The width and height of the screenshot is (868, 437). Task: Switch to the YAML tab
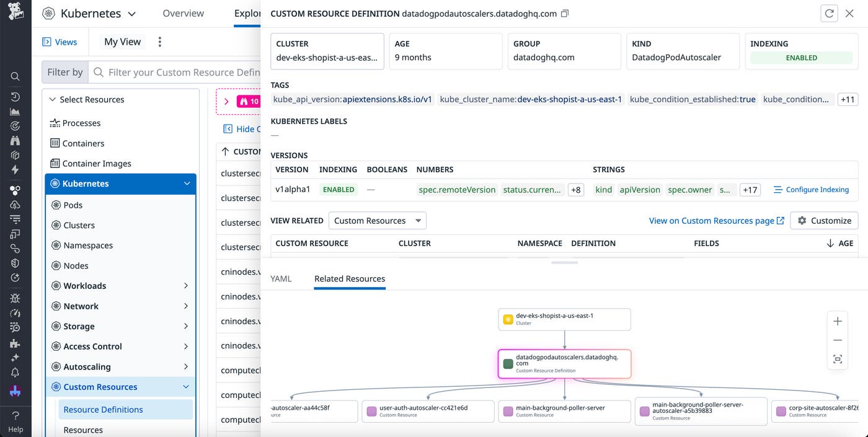coord(281,279)
